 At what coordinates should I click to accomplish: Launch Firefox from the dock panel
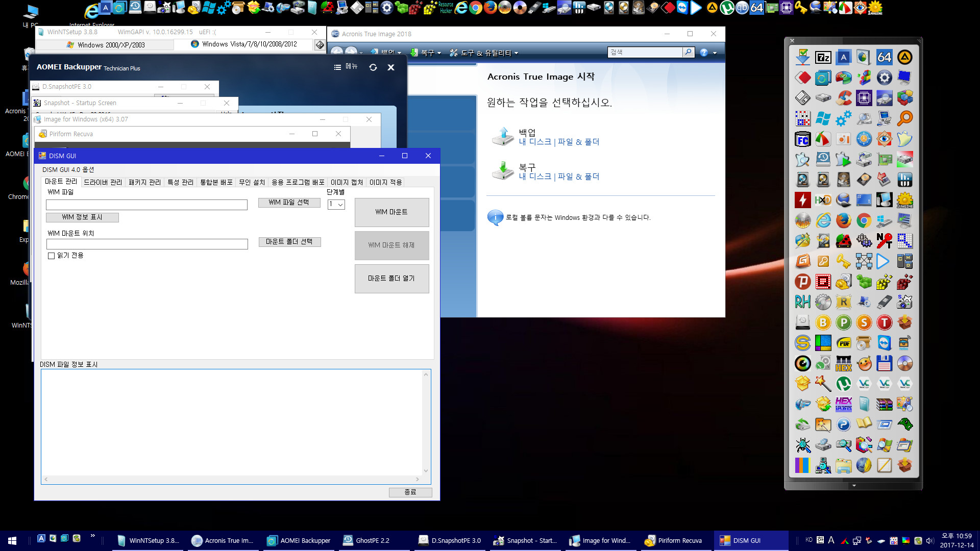coord(843,220)
